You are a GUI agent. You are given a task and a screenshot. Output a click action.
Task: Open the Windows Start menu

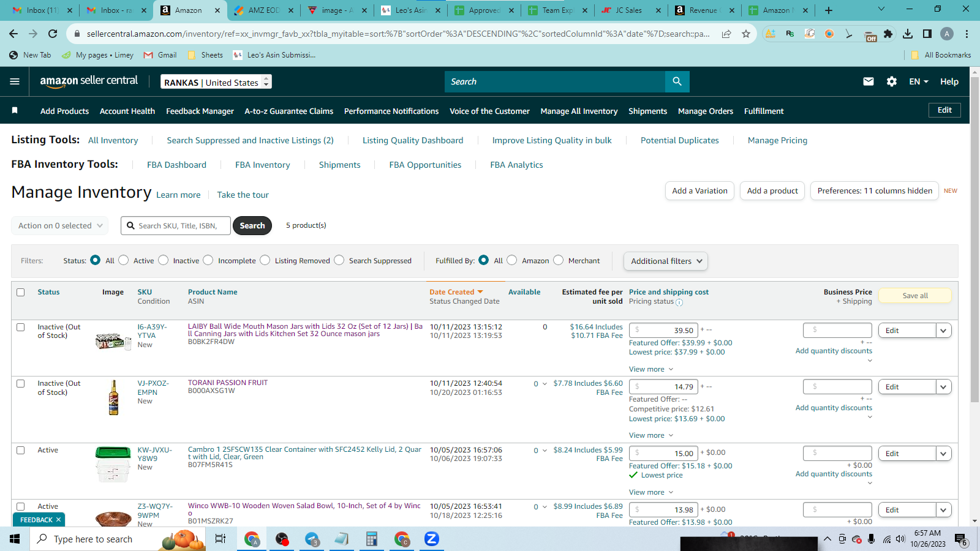(x=15, y=539)
